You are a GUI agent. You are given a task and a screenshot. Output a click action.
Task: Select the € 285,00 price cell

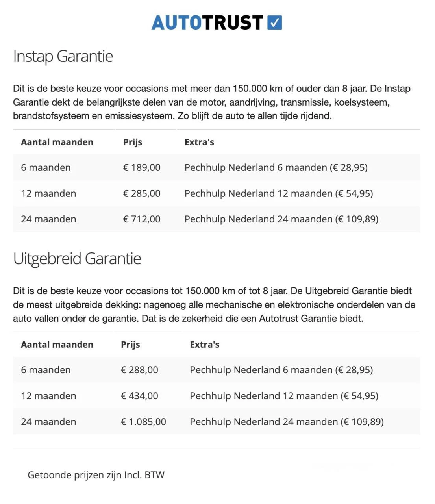coord(142,193)
